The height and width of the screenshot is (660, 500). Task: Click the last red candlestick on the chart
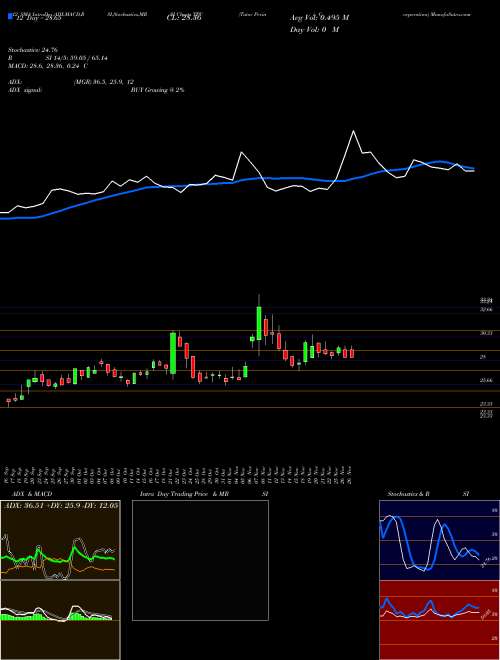(x=352, y=353)
